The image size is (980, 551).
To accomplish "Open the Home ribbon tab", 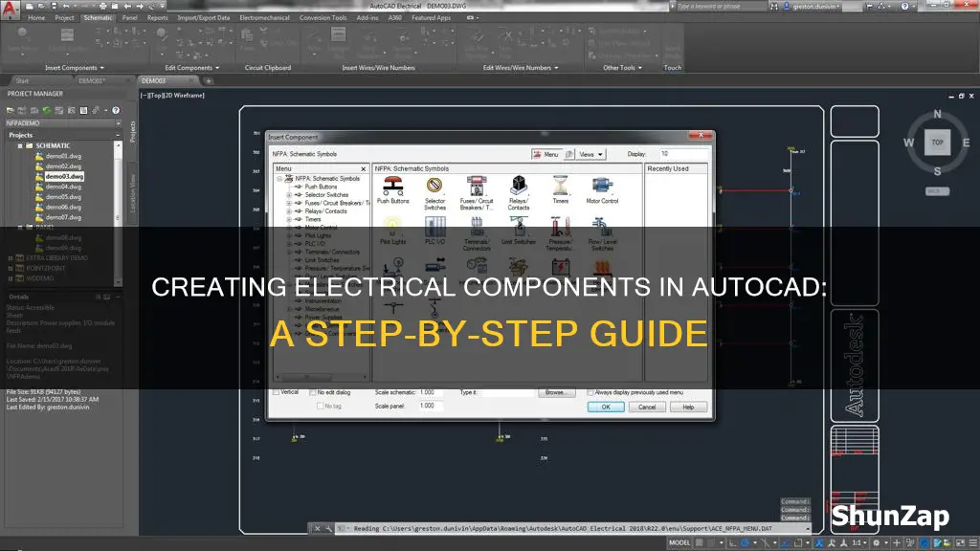I will tap(36, 17).
